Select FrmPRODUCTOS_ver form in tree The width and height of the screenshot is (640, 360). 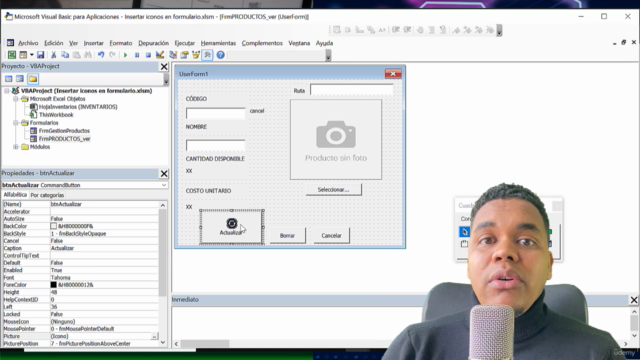coord(64,139)
